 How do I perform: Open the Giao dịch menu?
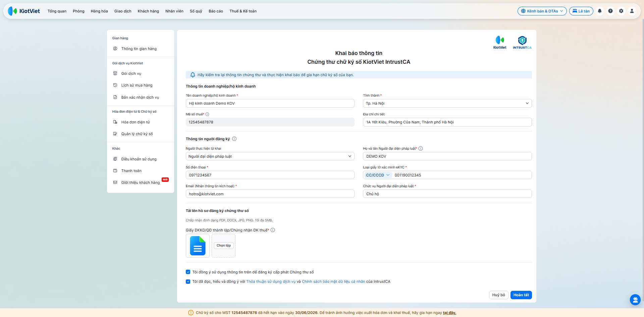(123, 11)
